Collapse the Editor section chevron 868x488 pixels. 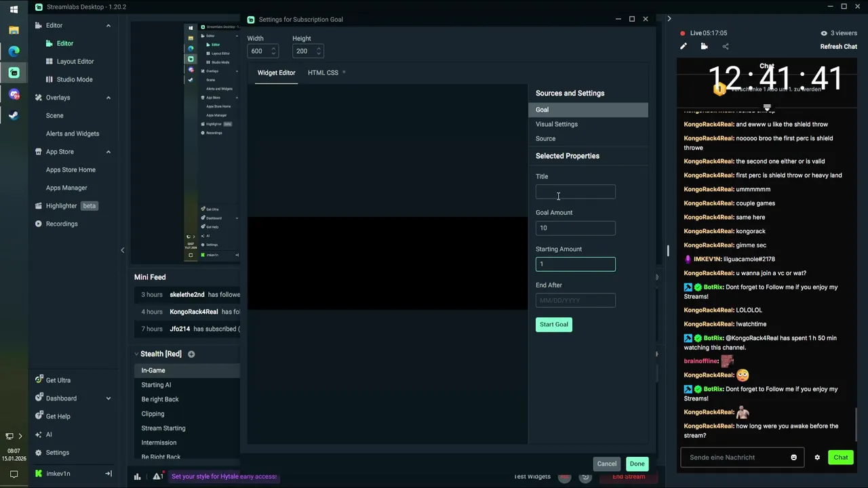108,26
